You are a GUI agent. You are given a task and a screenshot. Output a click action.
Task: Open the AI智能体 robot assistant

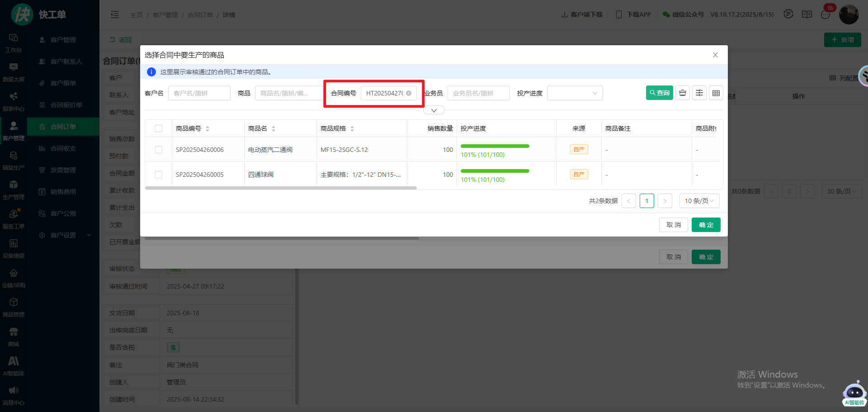pyautogui.click(x=854, y=393)
